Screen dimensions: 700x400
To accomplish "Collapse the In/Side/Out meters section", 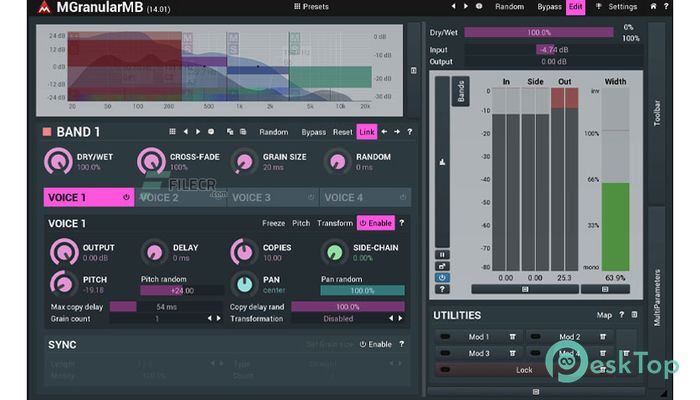I will (525, 289).
